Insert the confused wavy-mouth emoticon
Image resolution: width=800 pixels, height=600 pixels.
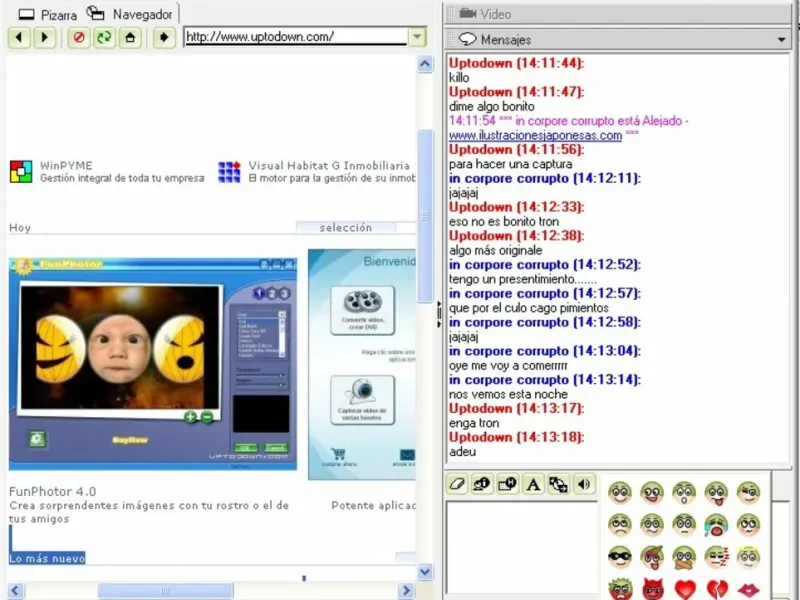point(652,524)
